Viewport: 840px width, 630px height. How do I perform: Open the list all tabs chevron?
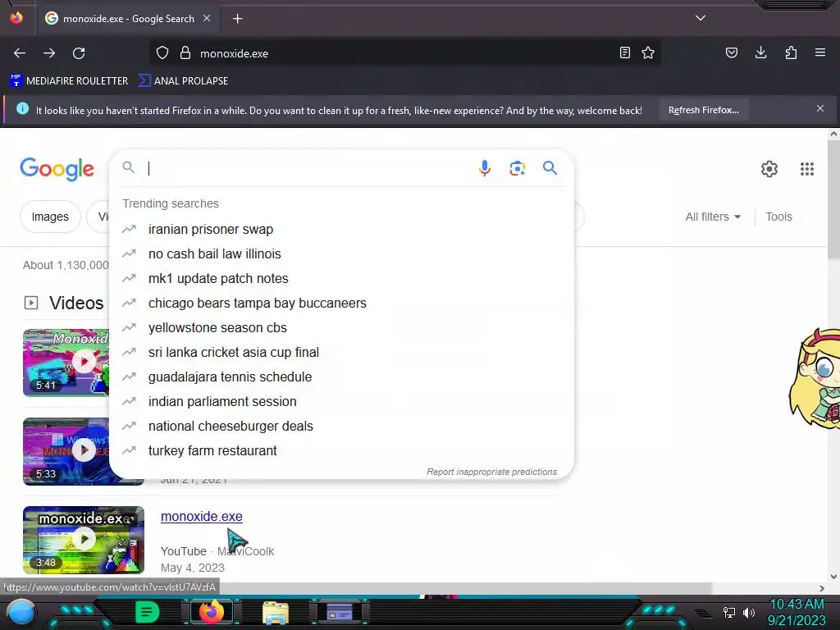(x=701, y=18)
